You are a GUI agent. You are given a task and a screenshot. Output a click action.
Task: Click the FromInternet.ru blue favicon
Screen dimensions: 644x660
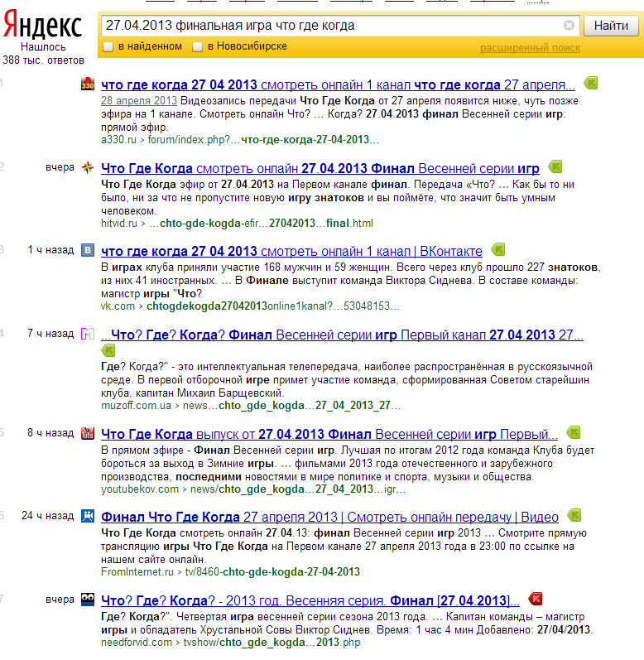(x=88, y=516)
